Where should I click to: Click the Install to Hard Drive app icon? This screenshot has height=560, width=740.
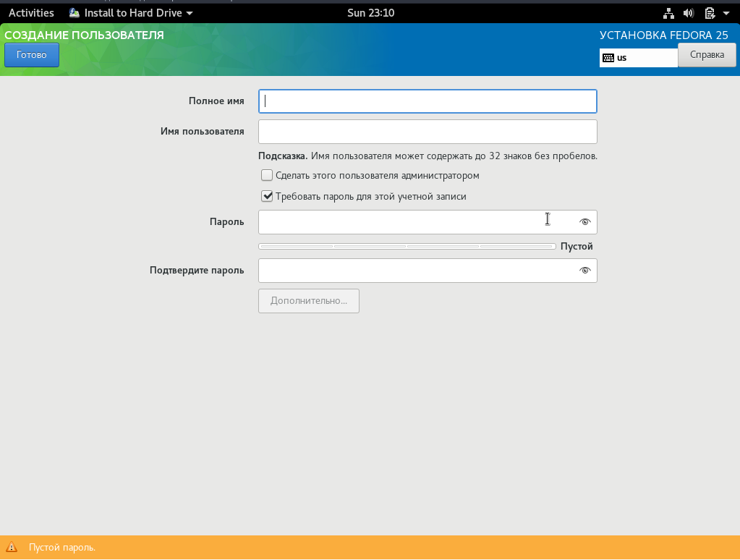[75, 13]
